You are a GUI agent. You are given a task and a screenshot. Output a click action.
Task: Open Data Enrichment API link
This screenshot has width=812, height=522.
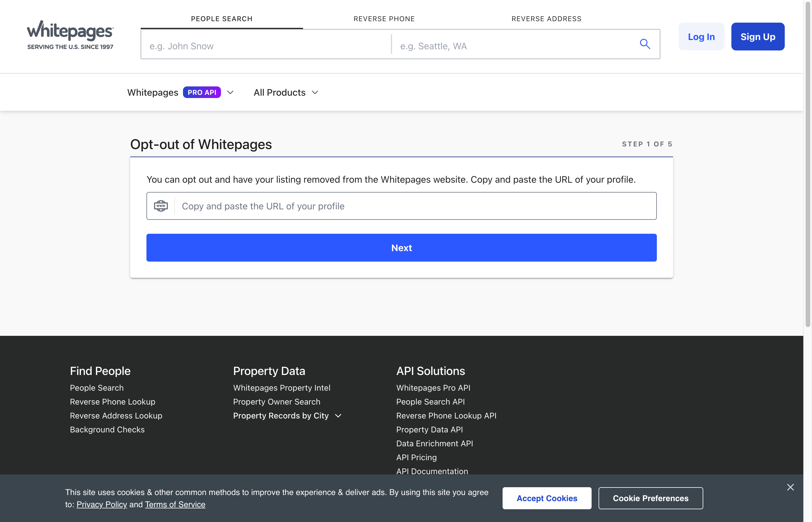point(434,443)
